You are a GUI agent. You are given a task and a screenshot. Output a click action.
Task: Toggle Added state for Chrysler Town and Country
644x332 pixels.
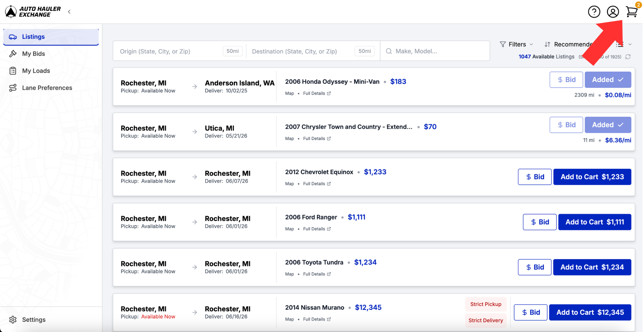pos(608,125)
